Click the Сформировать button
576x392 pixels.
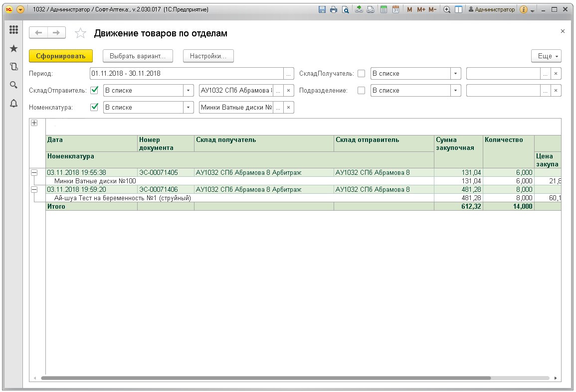[x=61, y=56]
